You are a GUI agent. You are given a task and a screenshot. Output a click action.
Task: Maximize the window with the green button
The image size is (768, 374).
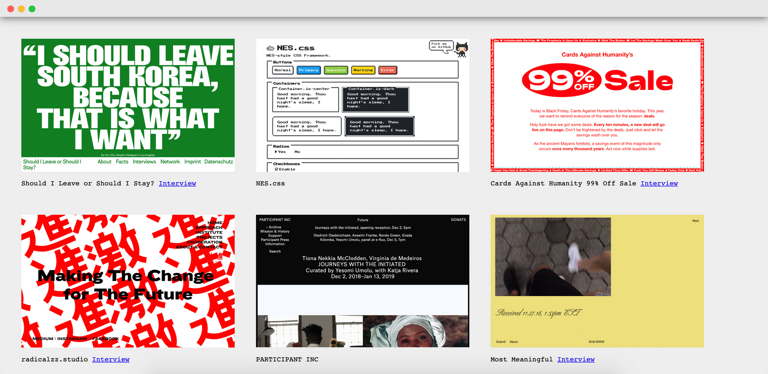(x=32, y=9)
